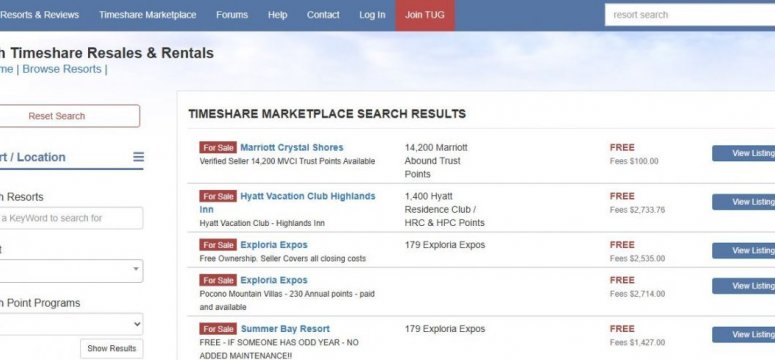This screenshot has height=360, width=775.
Task: Click the 'Timeshare Marketplace Search Results' heading
Action: point(327,114)
